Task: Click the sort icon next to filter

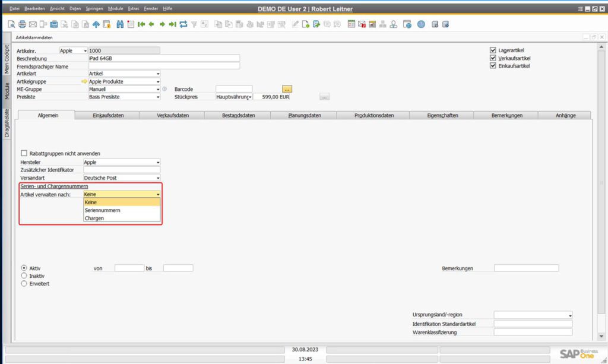Action: click(204, 24)
